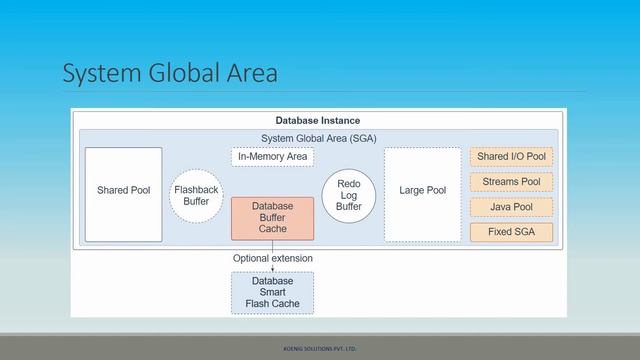The image size is (640, 360).
Task: Select the Large Pool box
Action: pyautogui.click(x=423, y=194)
